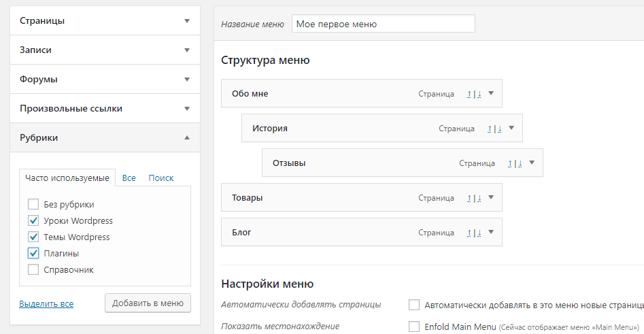Click the move-down arrow on Обо мне item
644x334 pixels.
point(479,94)
